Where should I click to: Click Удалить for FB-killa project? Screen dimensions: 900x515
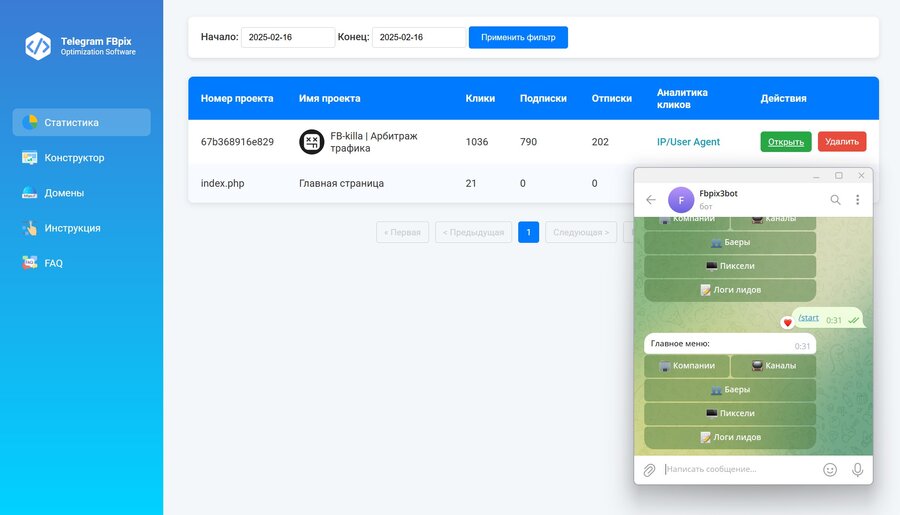coord(842,142)
